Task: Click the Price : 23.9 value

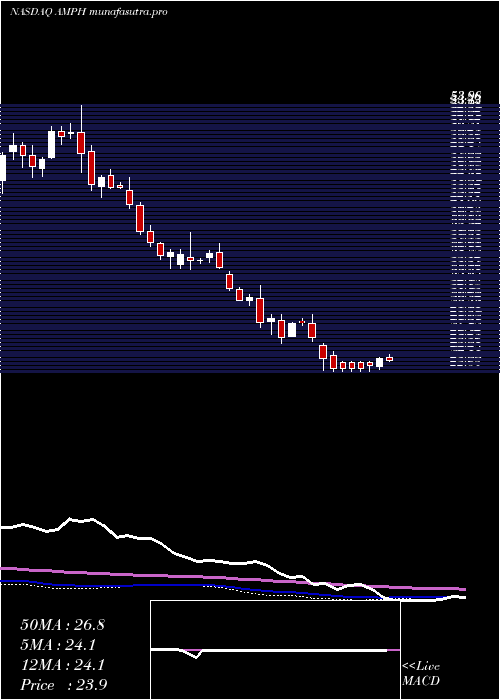Action: (63, 685)
